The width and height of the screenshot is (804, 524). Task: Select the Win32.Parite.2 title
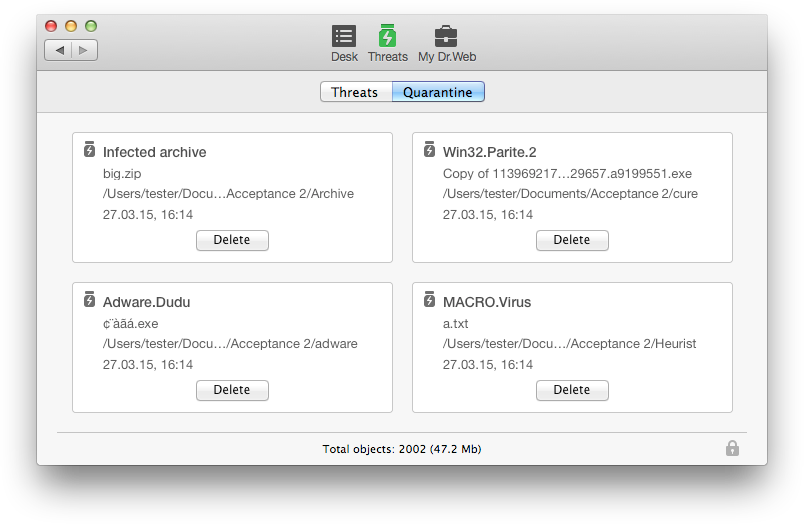click(490, 152)
